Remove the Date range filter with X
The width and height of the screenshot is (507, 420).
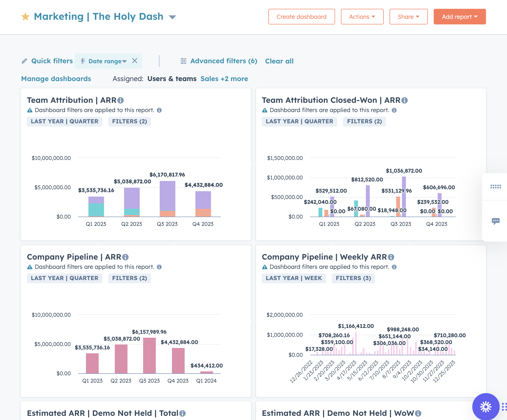(x=135, y=61)
